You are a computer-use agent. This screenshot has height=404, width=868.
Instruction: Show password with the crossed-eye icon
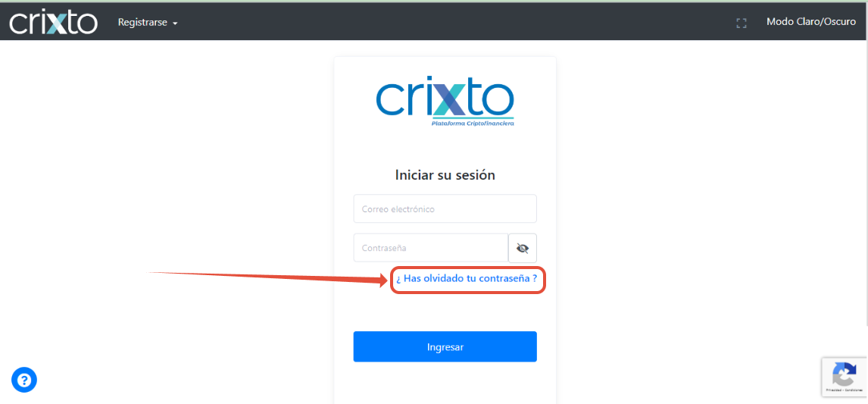523,248
